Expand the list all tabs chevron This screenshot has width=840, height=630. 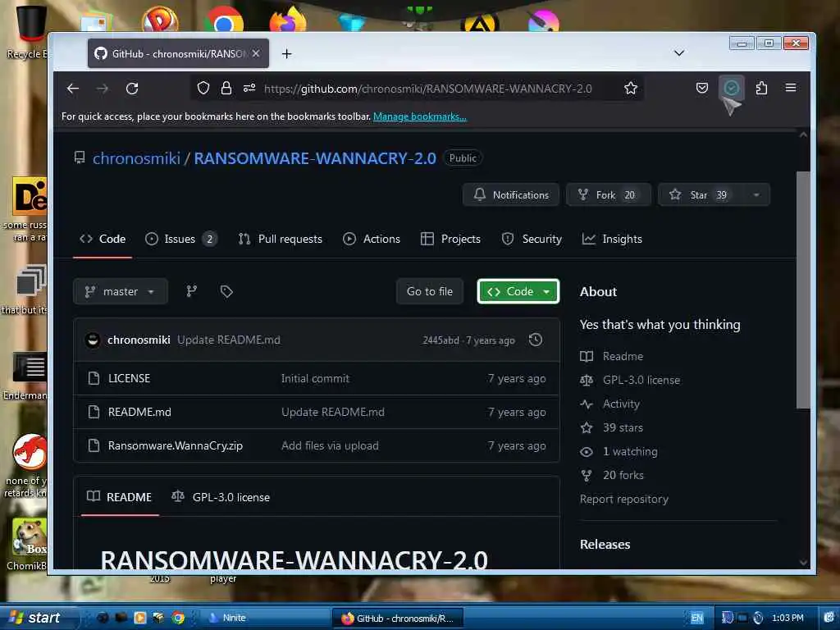pyautogui.click(x=678, y=53)
